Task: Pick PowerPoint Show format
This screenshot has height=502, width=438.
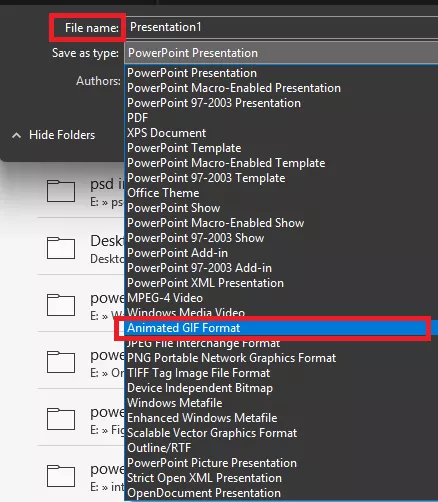Action: (x=173, y=208)
